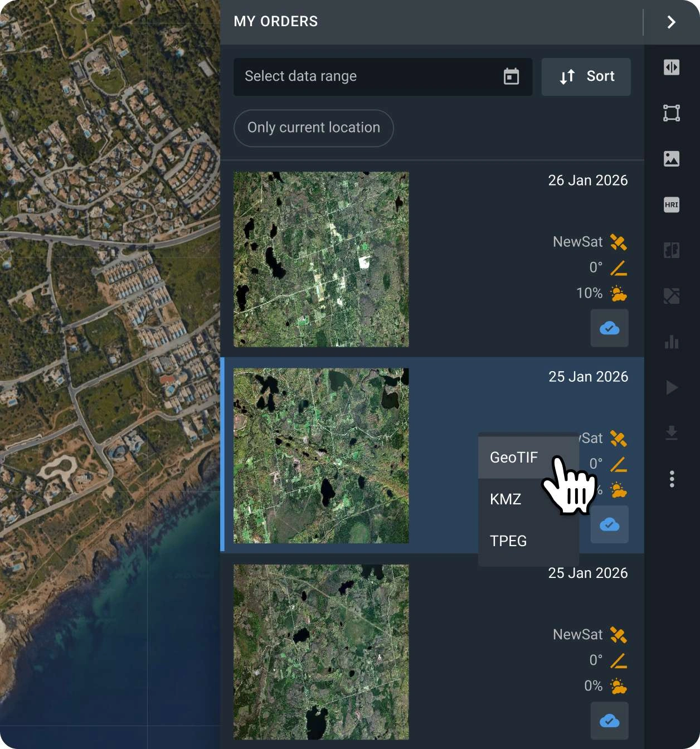Image resolution: width=700 pixels, height=749 pixels.
Task: Open more options via three-dot menu
Action: (672, 479)
